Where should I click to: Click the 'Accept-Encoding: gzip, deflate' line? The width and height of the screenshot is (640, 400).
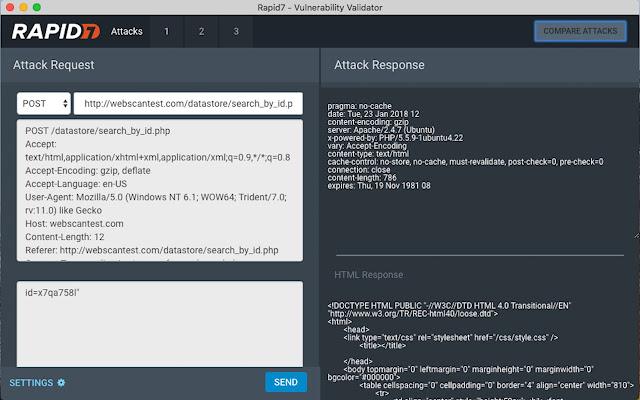coord(88,171)
